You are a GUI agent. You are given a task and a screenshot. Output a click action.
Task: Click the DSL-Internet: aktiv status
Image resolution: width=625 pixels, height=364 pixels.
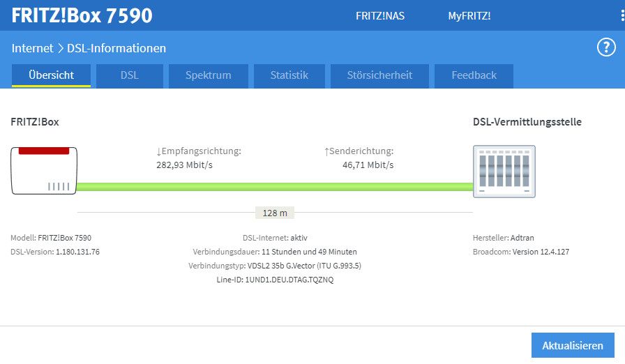click(275, 238)
